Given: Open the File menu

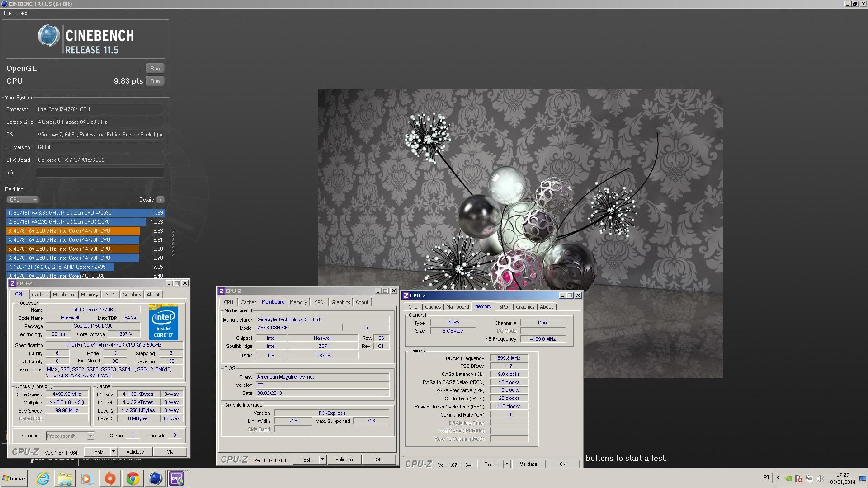Looking at the screenshot, I should click(7, 13).
